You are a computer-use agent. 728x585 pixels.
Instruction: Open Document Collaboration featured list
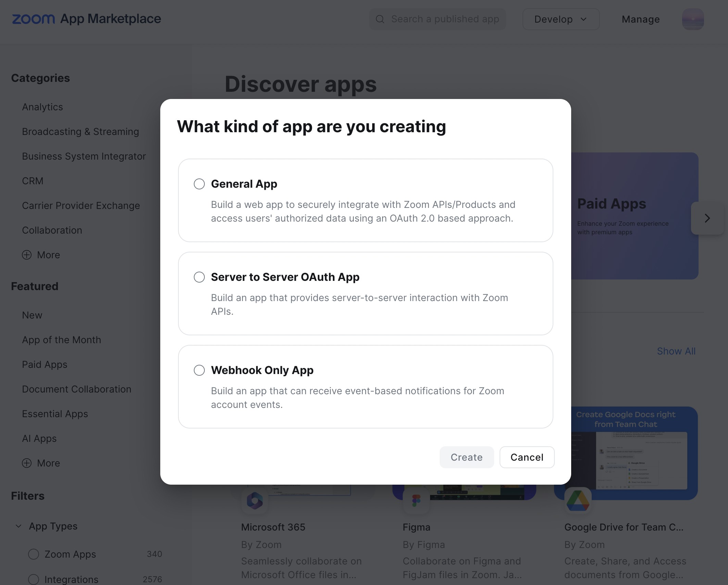pos(77,389)
